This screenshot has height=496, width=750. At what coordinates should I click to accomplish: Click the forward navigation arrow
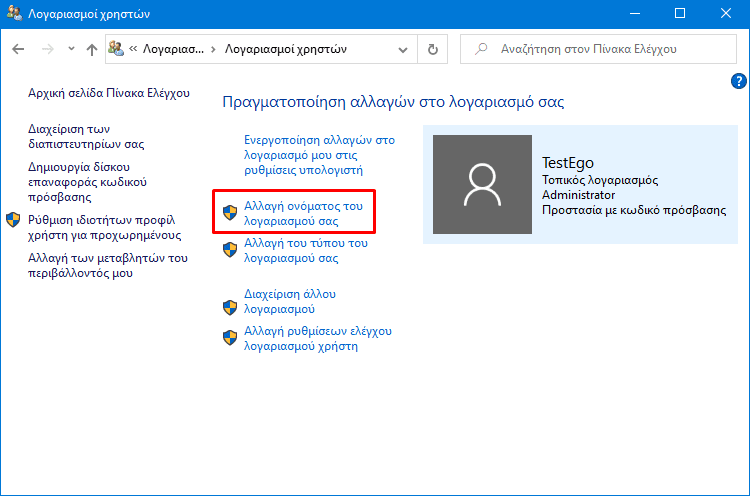pyautogui.click(x=47, y=49)
